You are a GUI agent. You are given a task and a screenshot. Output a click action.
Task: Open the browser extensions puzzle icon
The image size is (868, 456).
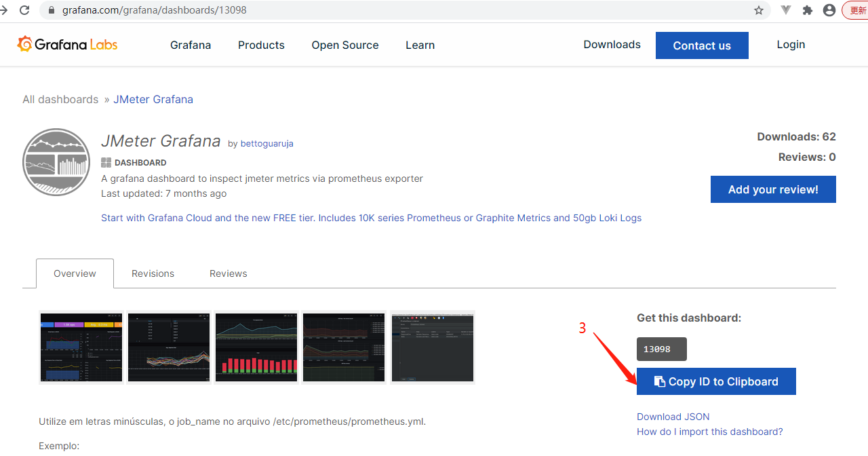tap(807, 10)
